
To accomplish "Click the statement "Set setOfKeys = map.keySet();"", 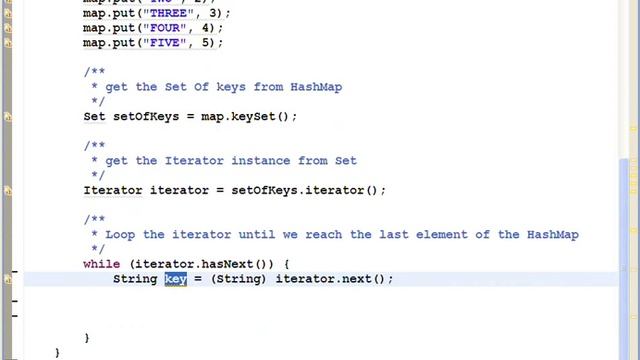I will pos(190,117).
